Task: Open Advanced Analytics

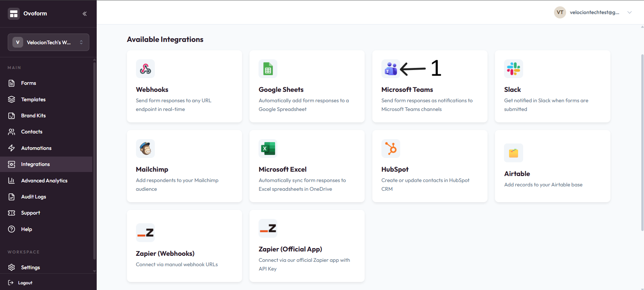Action: 44,181
